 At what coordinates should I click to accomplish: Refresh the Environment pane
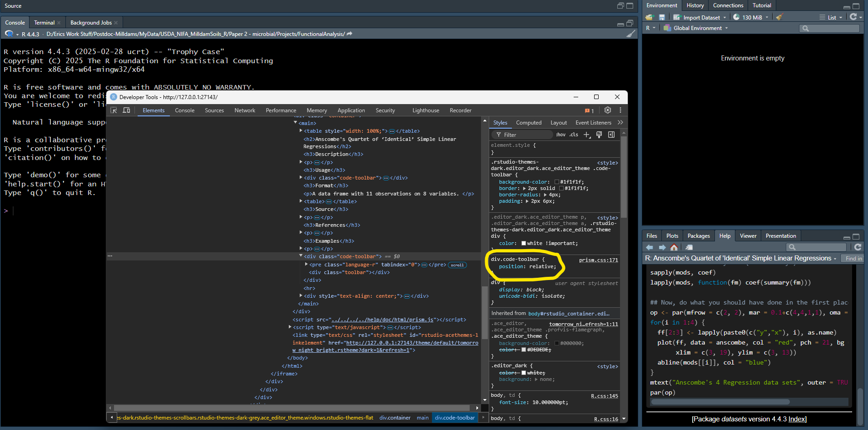pyautogui.click(x=853, y=17)
